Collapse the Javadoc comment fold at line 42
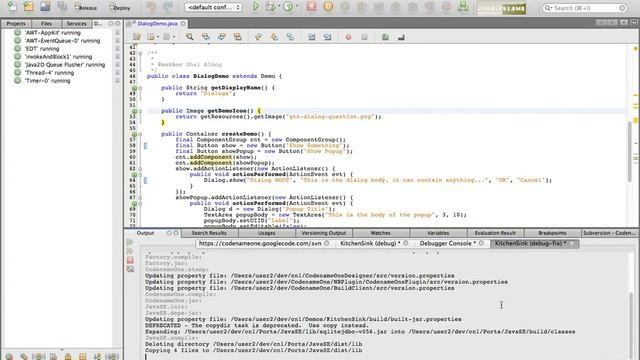Viewport: 640px width, 360px height. pos(140,53)
